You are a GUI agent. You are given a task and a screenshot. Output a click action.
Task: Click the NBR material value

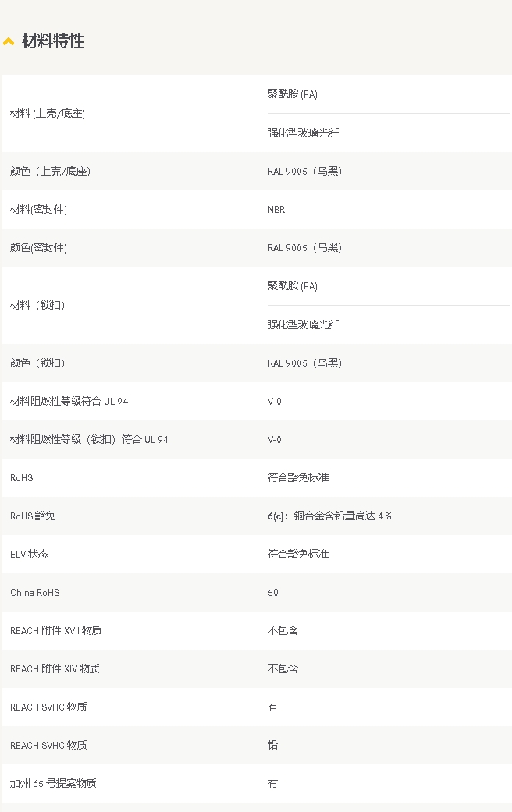pos(276,210)
